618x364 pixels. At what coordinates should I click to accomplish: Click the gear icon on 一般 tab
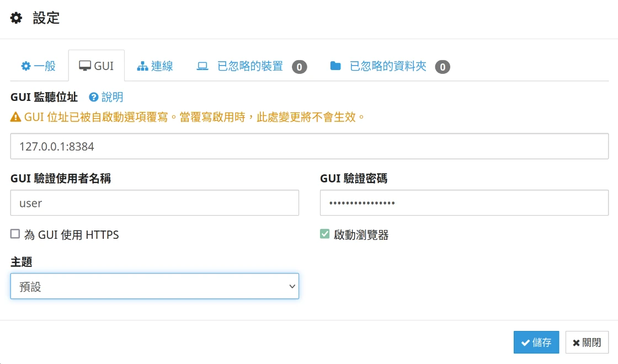(x=26, y=66)
